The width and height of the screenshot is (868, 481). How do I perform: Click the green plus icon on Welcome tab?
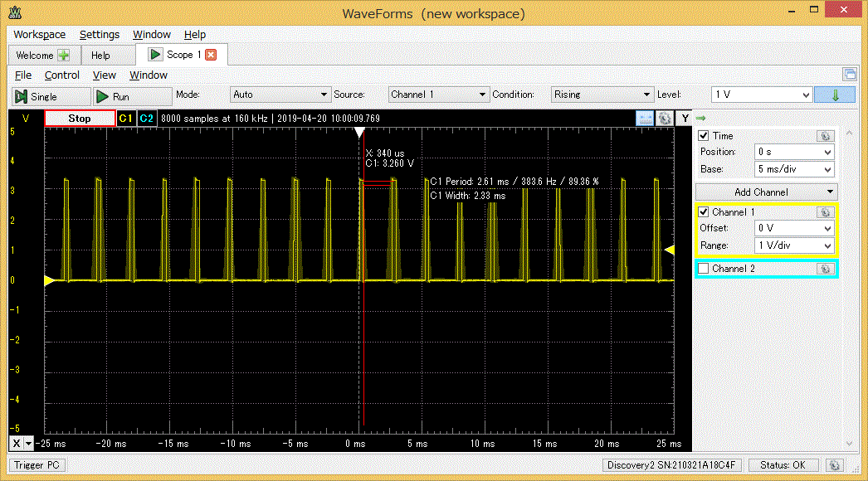pos(64,56)
